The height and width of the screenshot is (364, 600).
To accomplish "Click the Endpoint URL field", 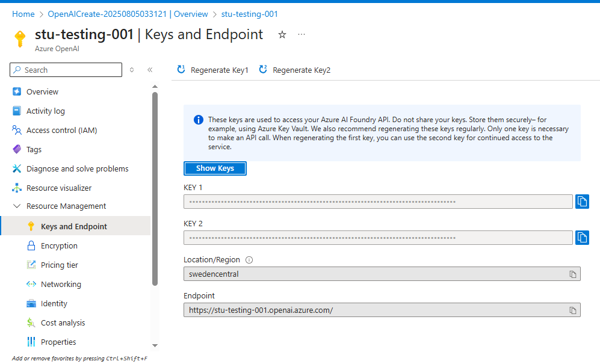I will 382,310.
